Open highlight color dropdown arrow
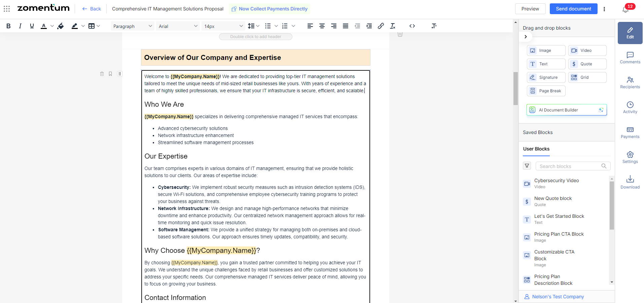Image resolution: width=644 pixels, height=303 pixels. (83, 26)
